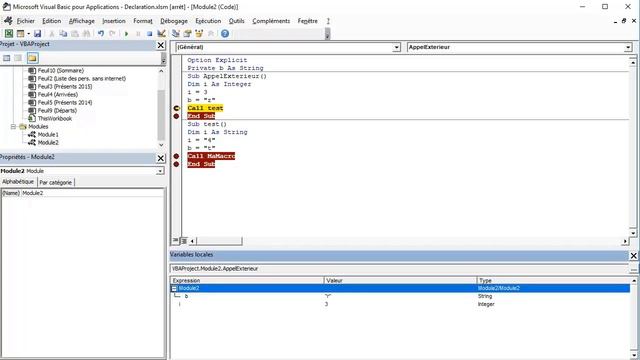Open Help with the blue question mark icon

click(x=225, y=33)
